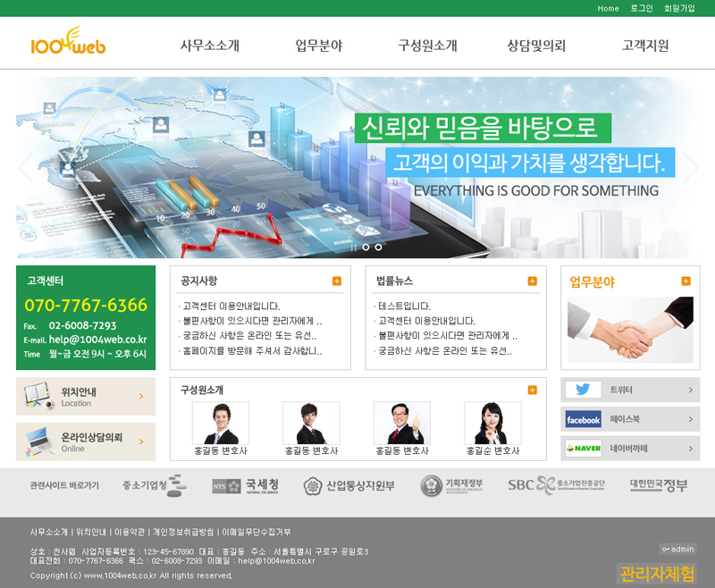The width and height of the screenshot is (715, 588).
Task: Click the 1004web logo
Action: coord(68,42)
